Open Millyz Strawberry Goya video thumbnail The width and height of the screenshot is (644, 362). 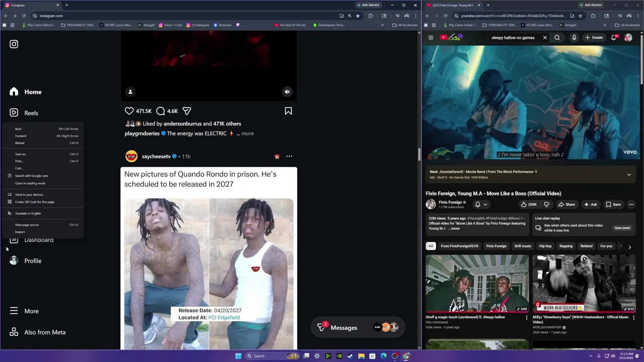coord(584,284)
